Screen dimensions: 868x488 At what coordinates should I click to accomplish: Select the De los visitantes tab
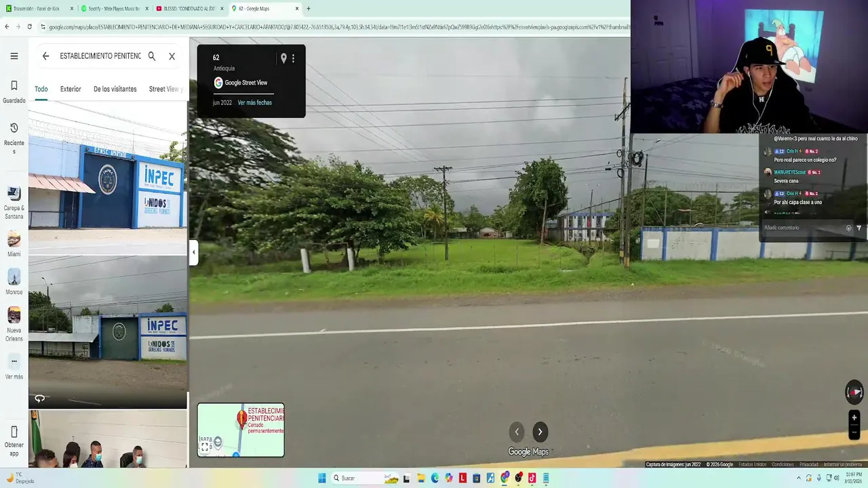pos(115,89)
